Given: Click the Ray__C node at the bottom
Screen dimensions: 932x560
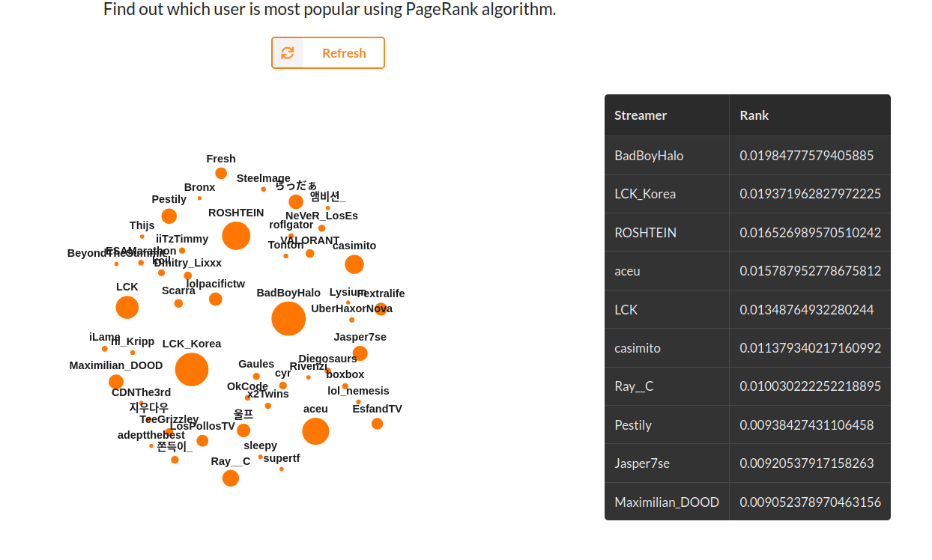Looking at the screenshot, I should [231, 478].
